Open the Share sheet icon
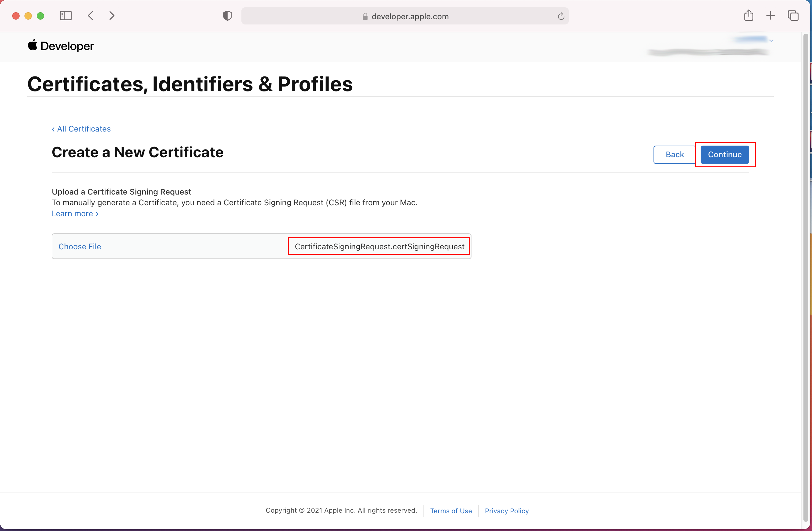This screenshot has width=812, height=531. coord(749,16)
